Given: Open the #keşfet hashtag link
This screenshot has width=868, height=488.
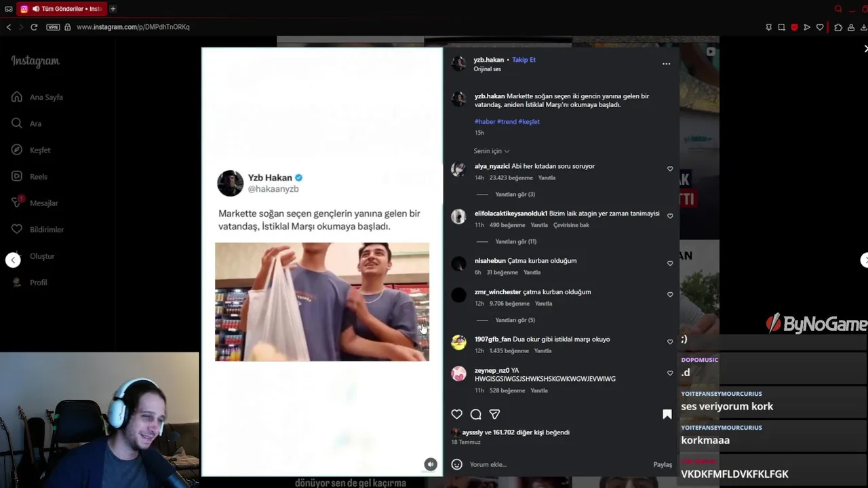Looking at the screenshot, I should tap(529, 122).
